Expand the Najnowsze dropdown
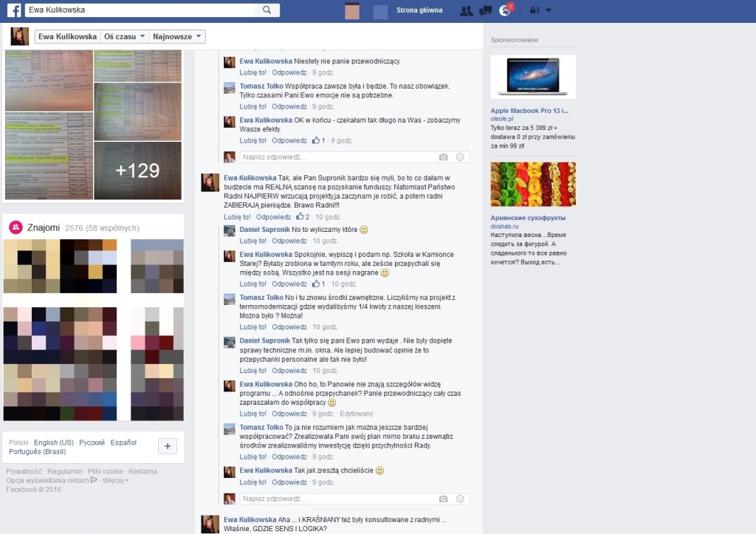 176,37
